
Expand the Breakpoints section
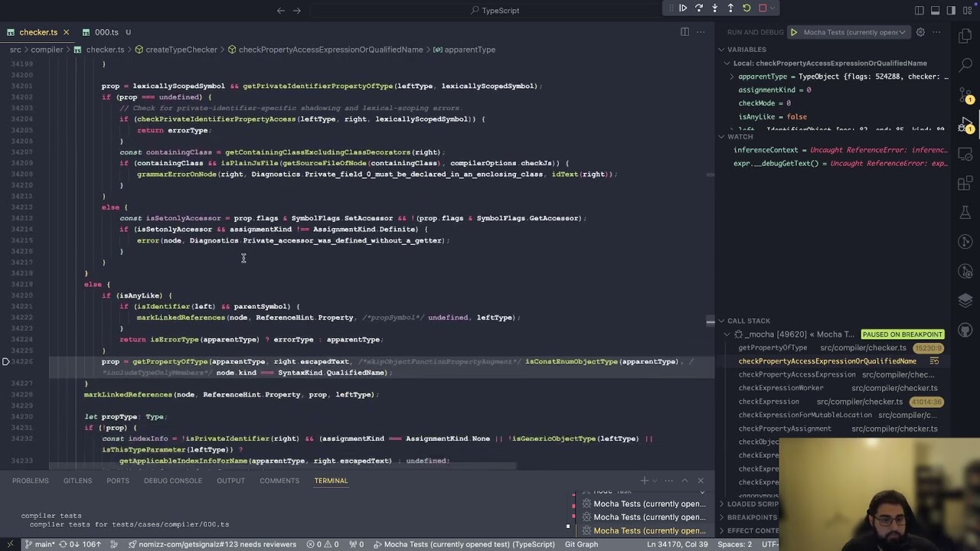coord(753,517)
